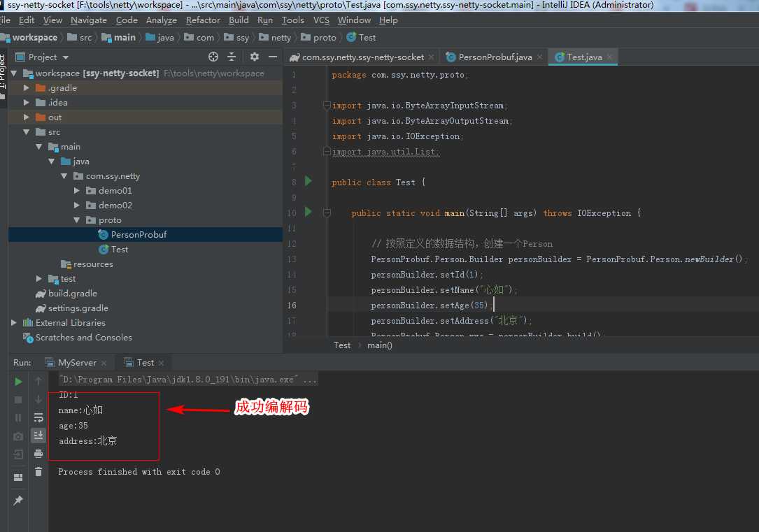This screenshot has width=759, height=532.
Task: Toggle scroll to end in console
Action: click(x=38, y=436)
